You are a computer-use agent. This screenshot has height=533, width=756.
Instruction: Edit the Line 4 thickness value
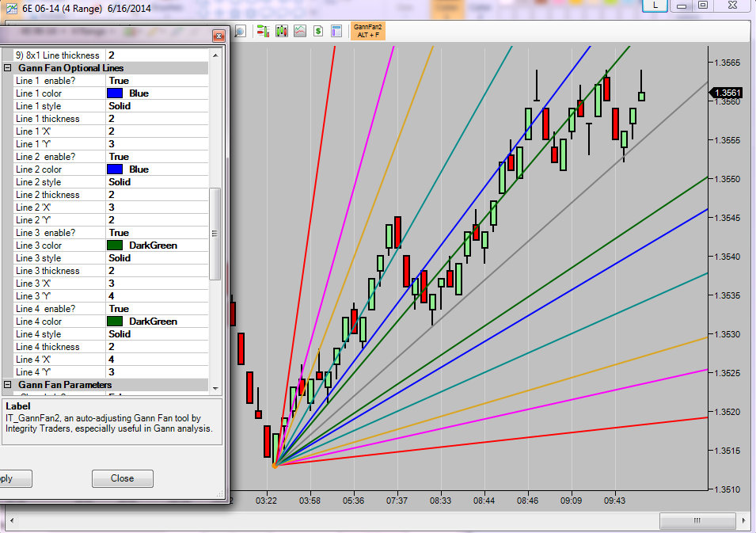coord(158,347)
